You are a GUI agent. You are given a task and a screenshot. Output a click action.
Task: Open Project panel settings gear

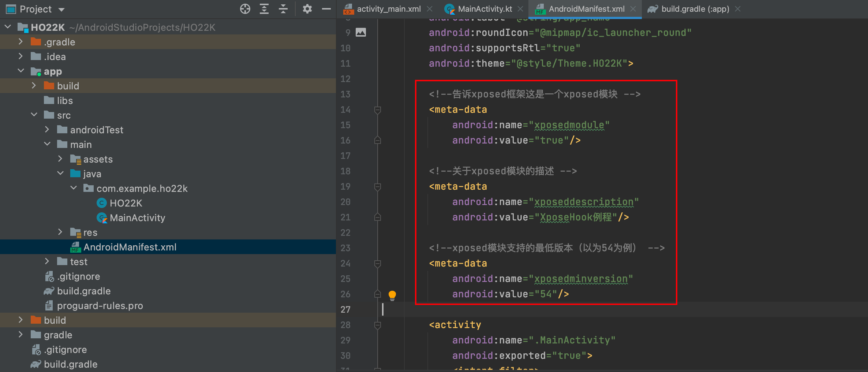click(x=307, y=9)
